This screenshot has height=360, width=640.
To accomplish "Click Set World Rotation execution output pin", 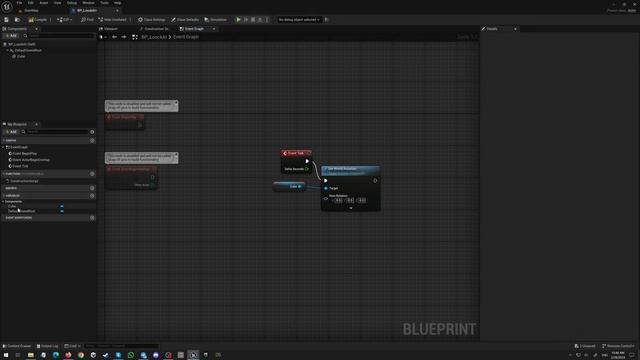I will click(375, 180).
